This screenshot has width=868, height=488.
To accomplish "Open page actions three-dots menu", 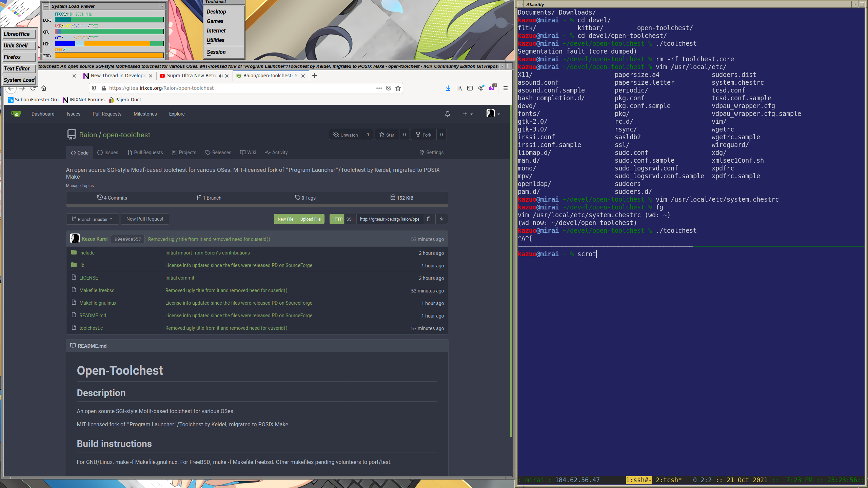I will (379, 88).
